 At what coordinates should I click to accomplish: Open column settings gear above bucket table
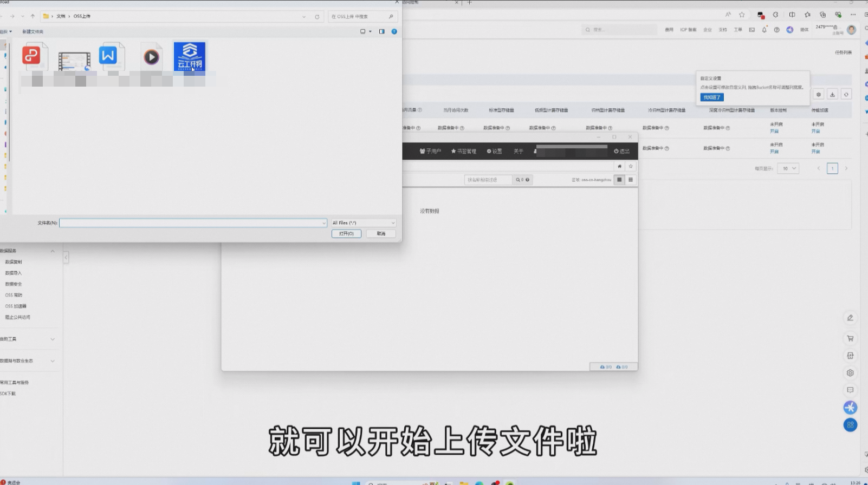click(819, 94)
